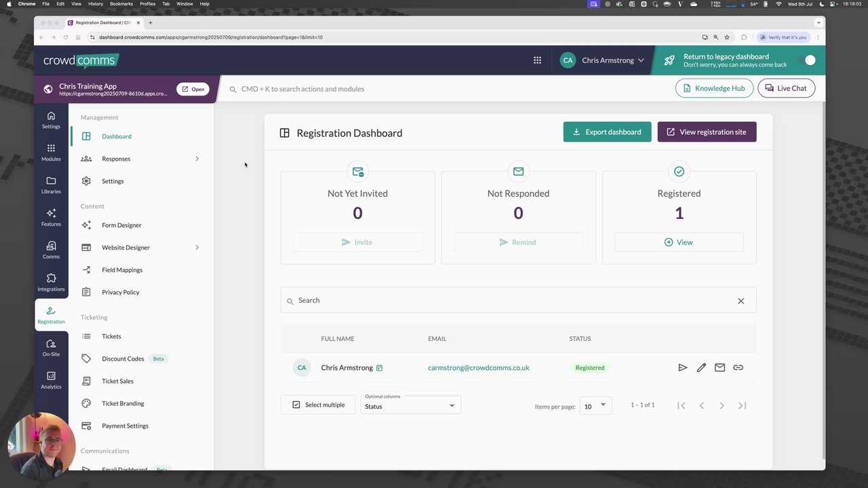
Task: Go to first page of results
Action: (681, 405)
